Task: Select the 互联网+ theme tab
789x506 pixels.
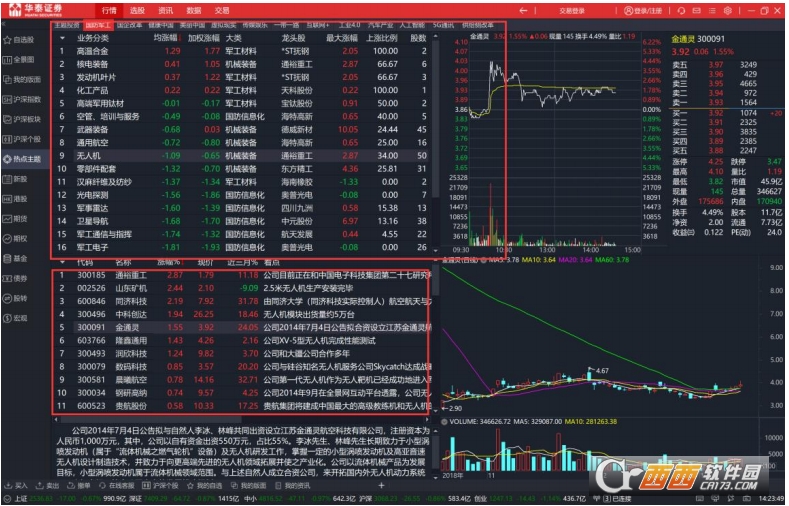Action: [x=318, y=25]
